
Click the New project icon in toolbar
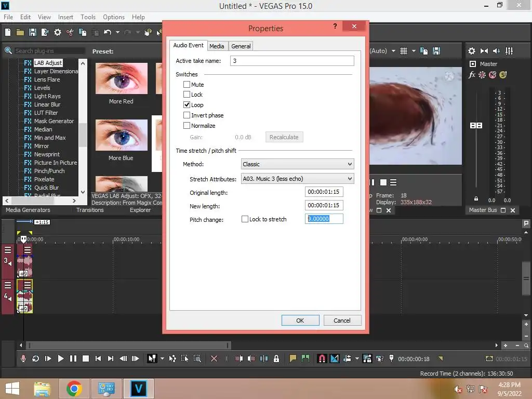[x=7, y=32]
